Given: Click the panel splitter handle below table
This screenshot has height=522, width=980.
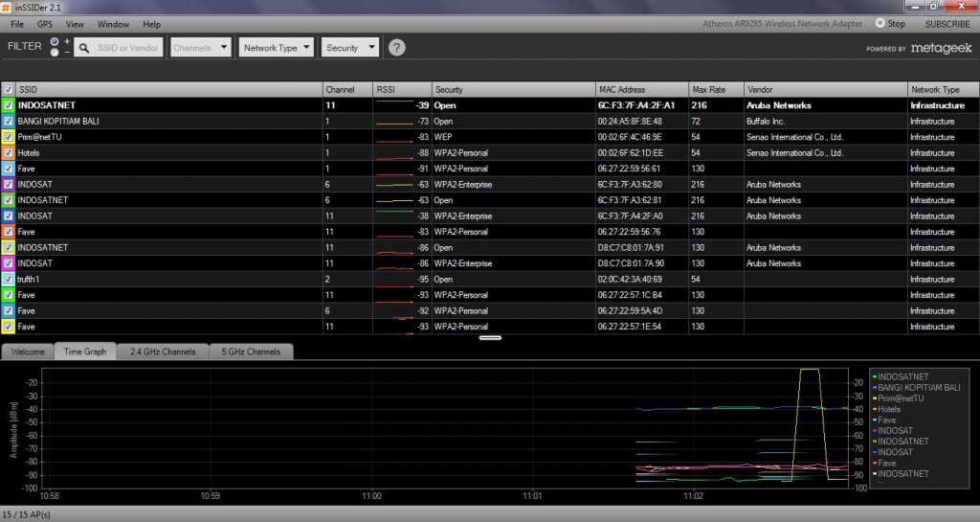Looking at the screenshot, I should (x=490, y=337).
